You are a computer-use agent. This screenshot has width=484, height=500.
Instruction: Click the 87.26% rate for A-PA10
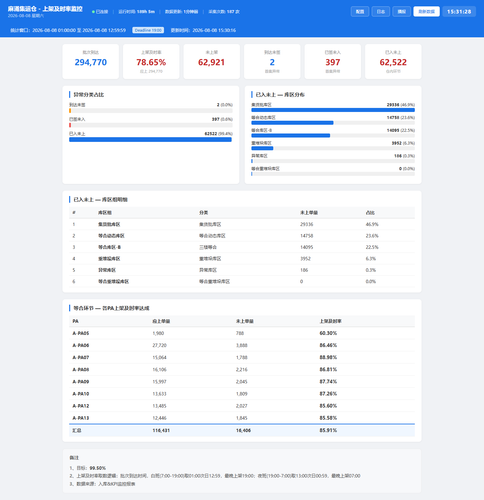[328, 394]
